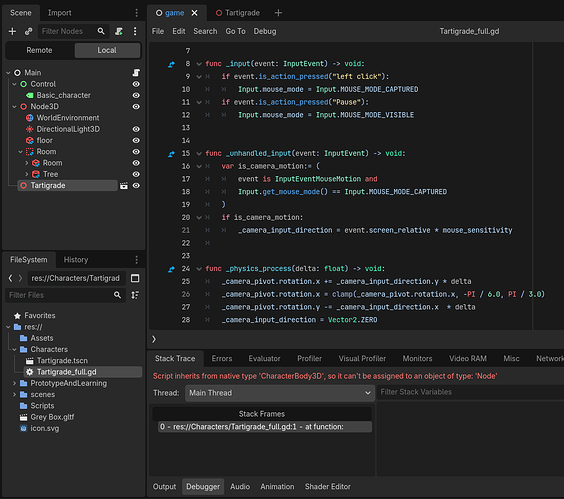Collapse the Characters folder
Viewport: 564px width, 499px height.
pos(14,350)
